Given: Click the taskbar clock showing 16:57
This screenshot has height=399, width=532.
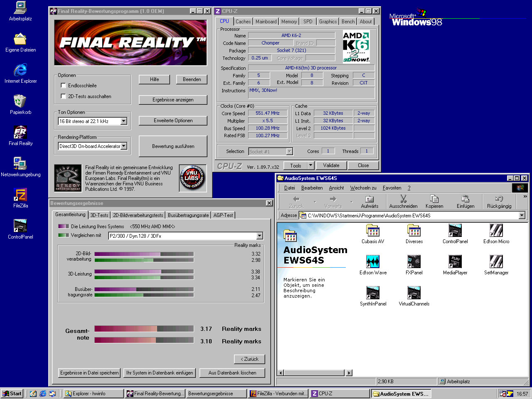Looking at the screenshot, I should tap(522, 394).
